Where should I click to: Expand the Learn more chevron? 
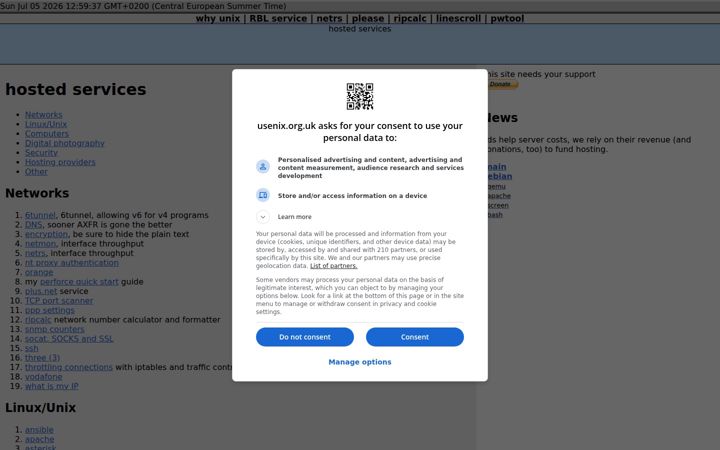(263, 216)
